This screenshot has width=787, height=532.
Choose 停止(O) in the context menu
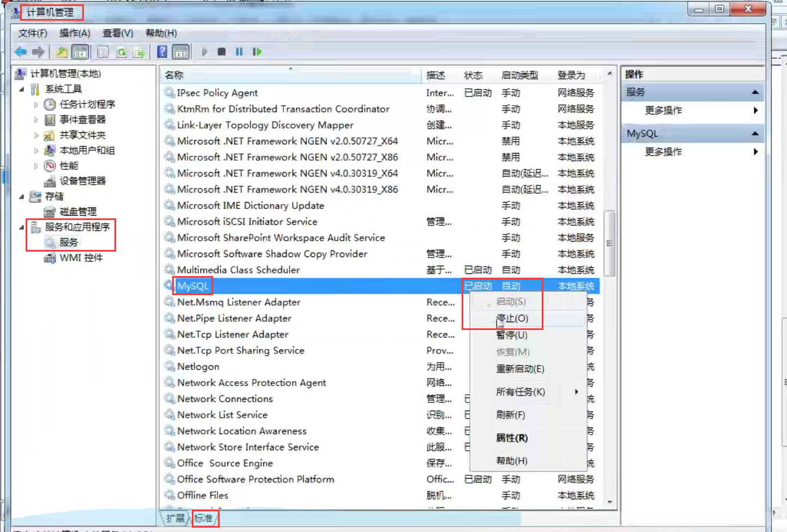coord(527,319)
